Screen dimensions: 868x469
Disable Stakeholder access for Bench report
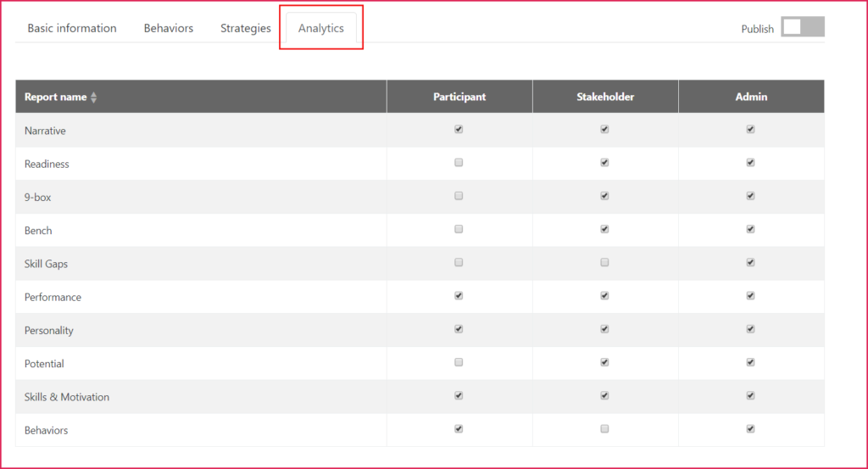[605, 229]
